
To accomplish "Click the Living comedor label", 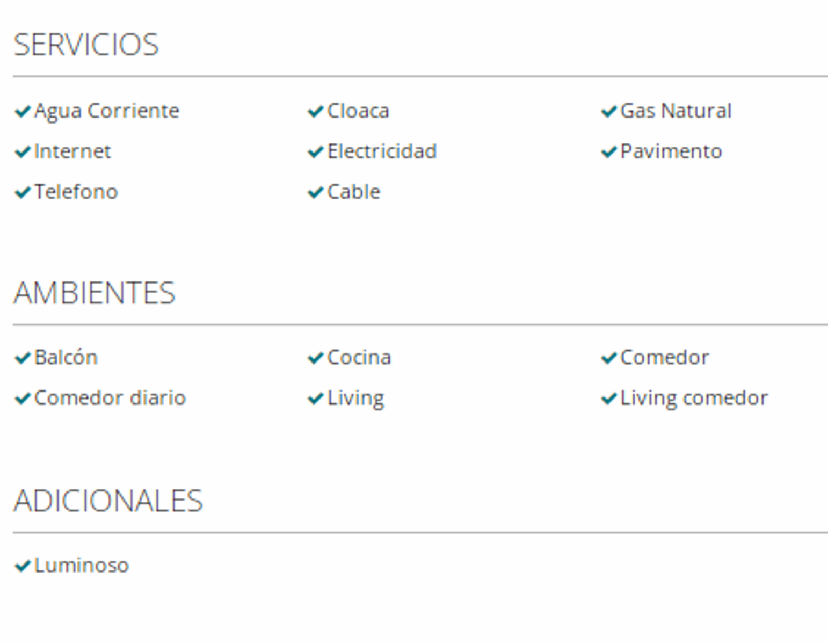I will (x=694, y=399).
